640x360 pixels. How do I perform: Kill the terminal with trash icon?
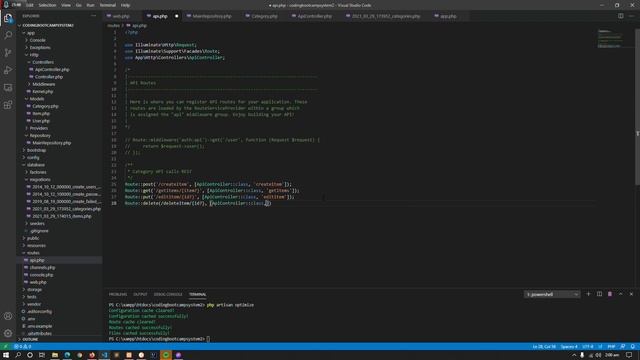click(x=610, y=294)
